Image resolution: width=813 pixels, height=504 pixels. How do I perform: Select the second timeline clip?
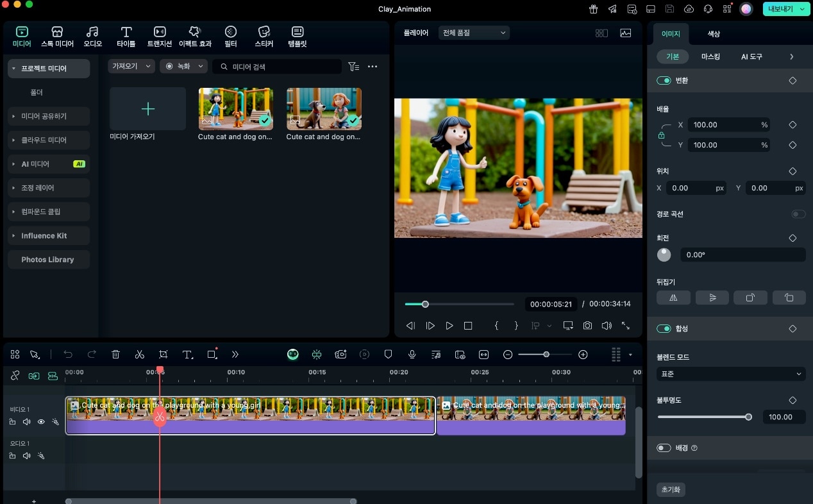531,416
